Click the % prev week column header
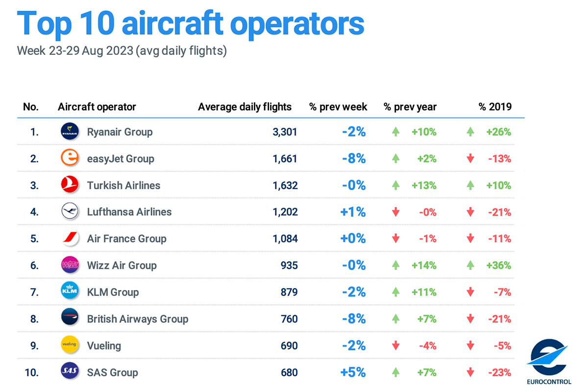 pyautogui.click(x=338, y=107)
